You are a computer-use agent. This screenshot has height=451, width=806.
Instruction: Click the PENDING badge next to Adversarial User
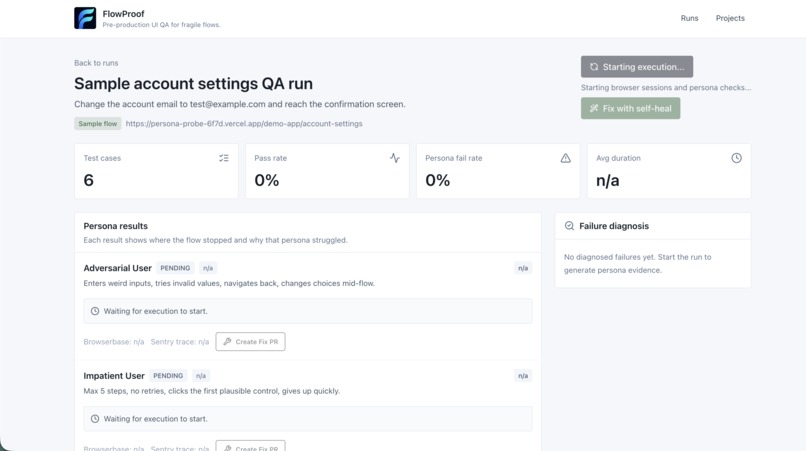[x=175, y=268]
